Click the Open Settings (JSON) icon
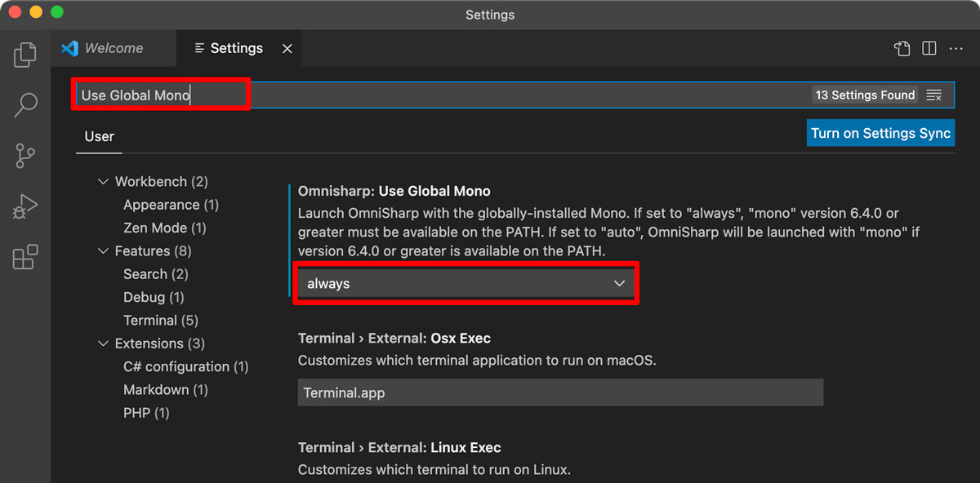 coord(902,48)
